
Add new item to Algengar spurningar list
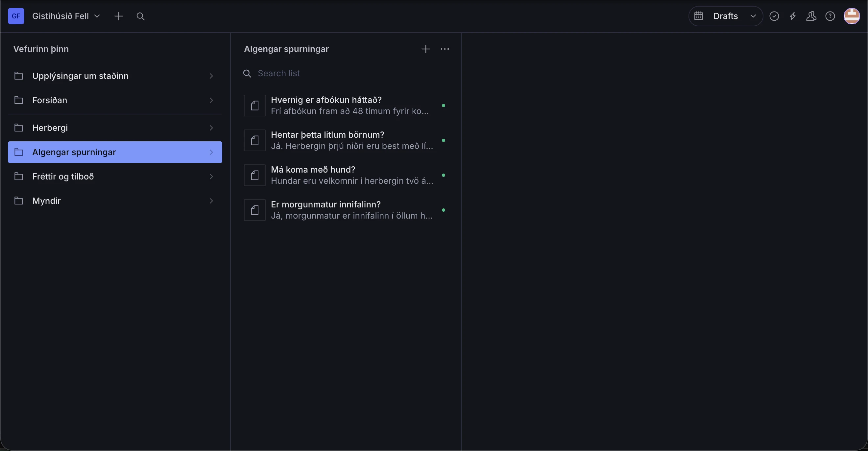click(x=425, y=49)
